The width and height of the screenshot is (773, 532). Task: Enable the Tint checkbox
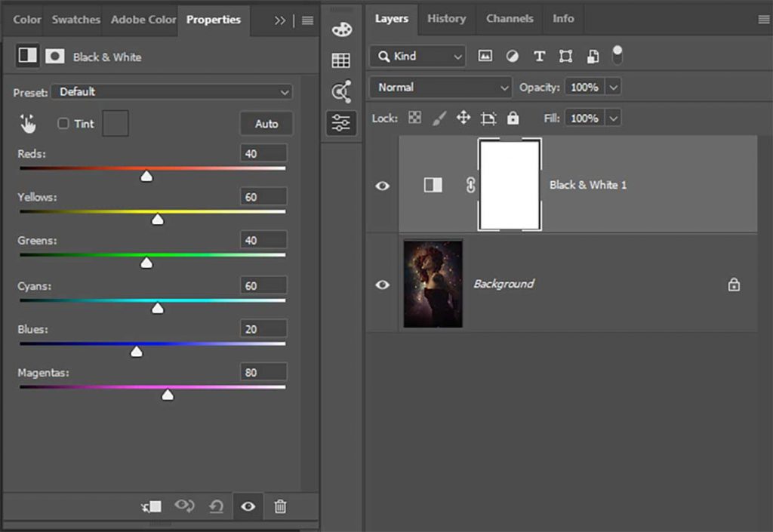(63, 123)
